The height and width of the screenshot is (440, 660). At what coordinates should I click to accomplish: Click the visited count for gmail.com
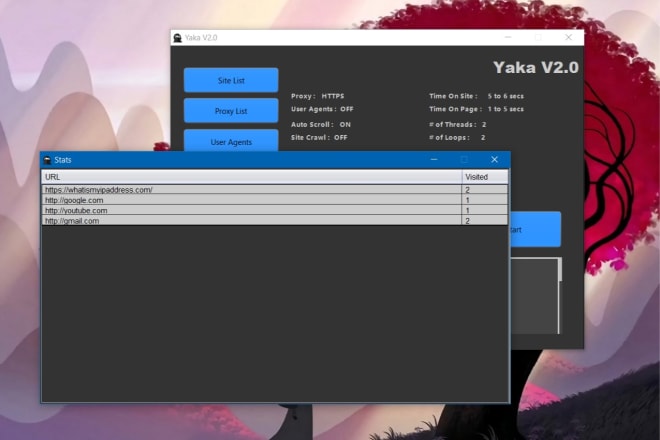pyautogui.click(x=484, y=220)
